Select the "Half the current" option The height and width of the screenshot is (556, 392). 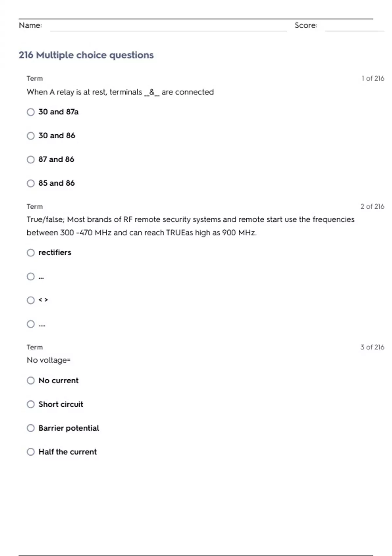(x=31, y=452)
